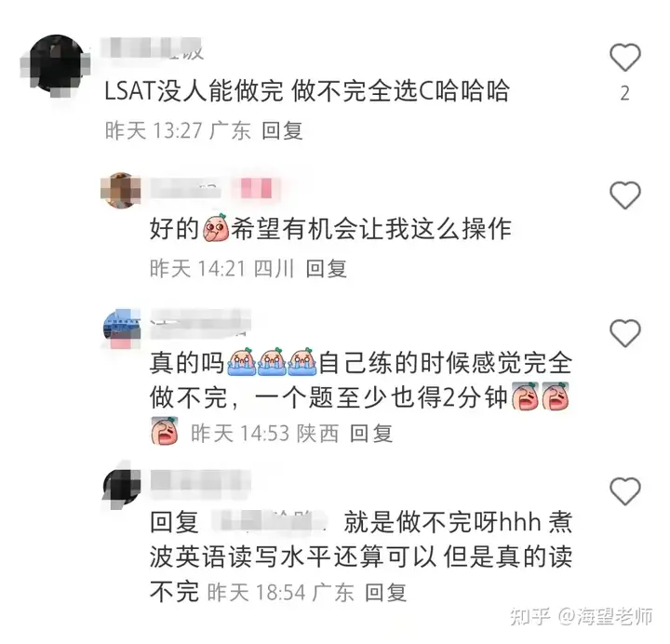Viewport: 670px width, 644px height.
Task: Open avatar of the Sichuan commenter
Action: coord(121,191)
